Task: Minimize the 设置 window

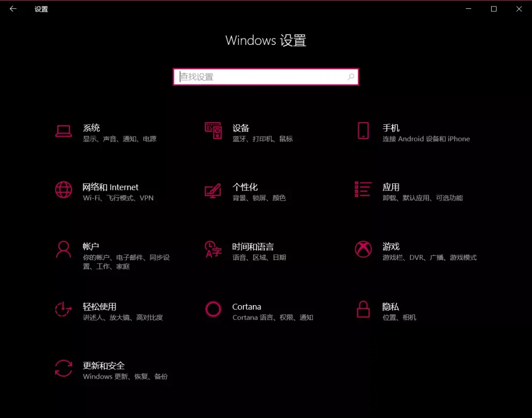Action: point(468,9)
